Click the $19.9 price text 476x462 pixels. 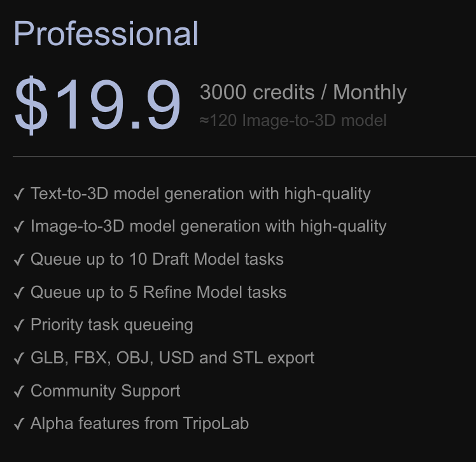97,105
